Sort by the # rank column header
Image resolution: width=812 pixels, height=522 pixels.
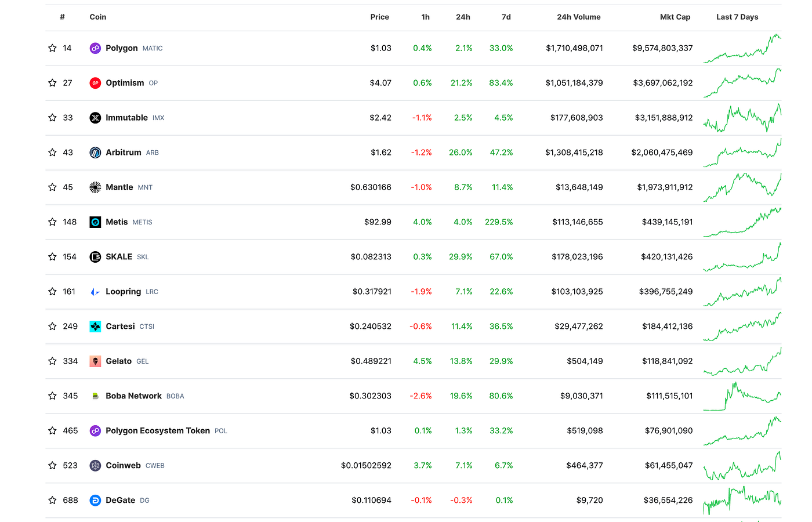[62, 17]
